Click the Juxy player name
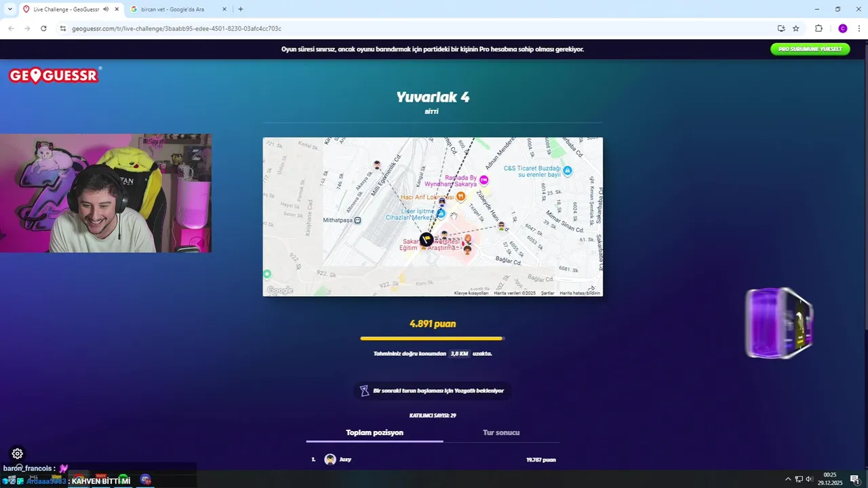Image resolution: width=868 pixels, height=488 pixels. [x=345, y=460]
